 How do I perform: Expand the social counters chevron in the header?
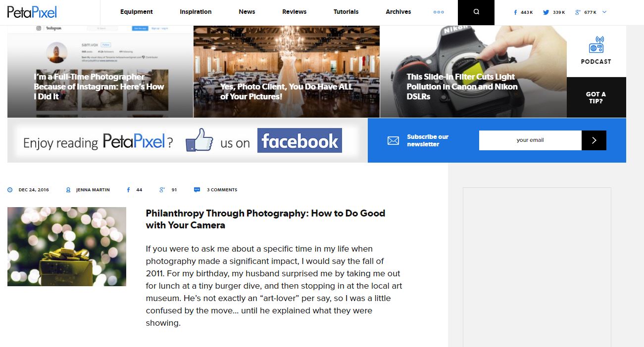click(x=604, y=12)
